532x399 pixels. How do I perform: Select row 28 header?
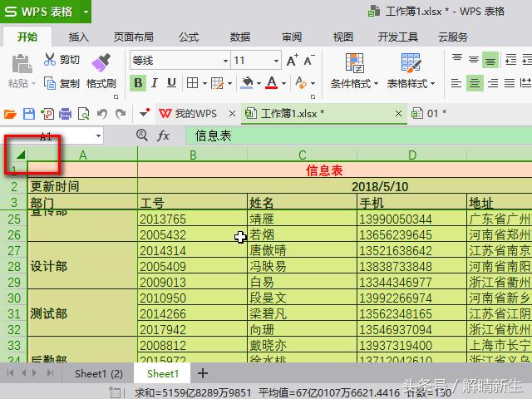(x=13, y=266)
